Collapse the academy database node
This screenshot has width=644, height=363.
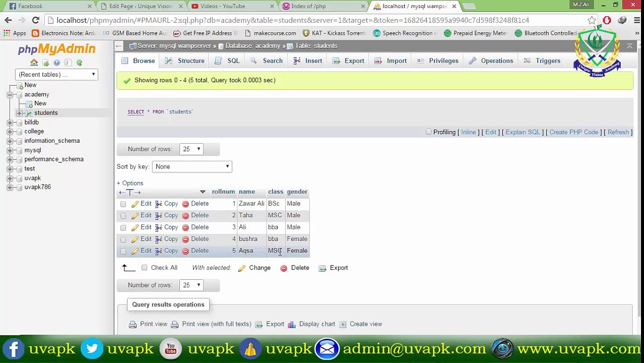(x=10, y=95)
